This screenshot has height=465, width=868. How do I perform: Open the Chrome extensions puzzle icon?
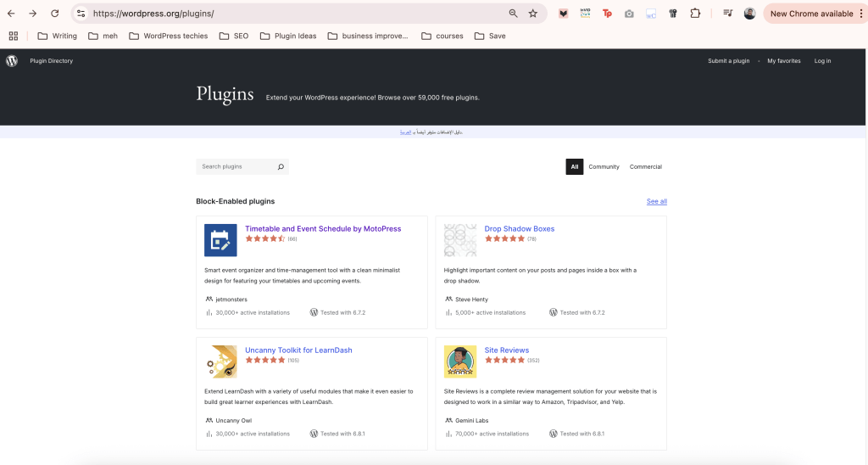[x=695, y=14]
